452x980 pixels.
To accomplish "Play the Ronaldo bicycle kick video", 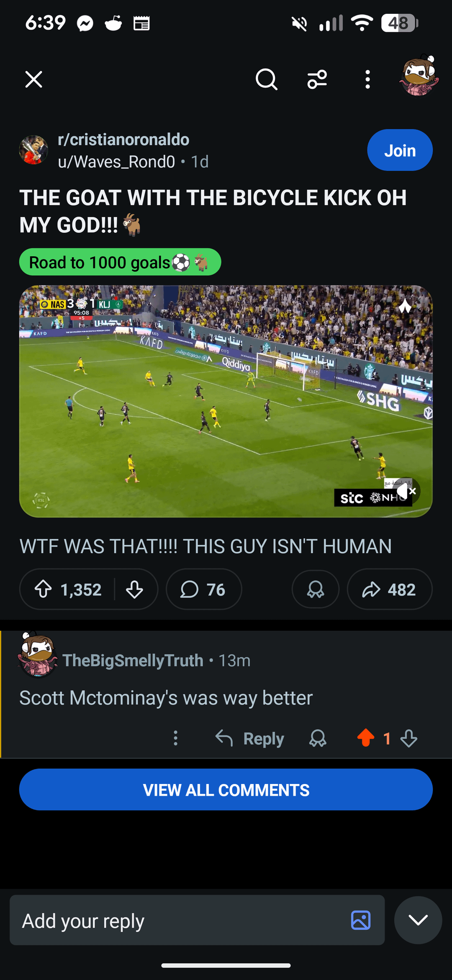I will tap(226, 401).
